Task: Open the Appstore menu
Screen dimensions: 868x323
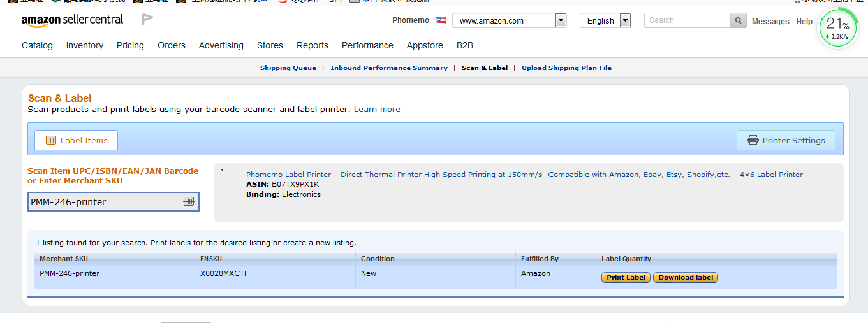Action: (425, 45)
